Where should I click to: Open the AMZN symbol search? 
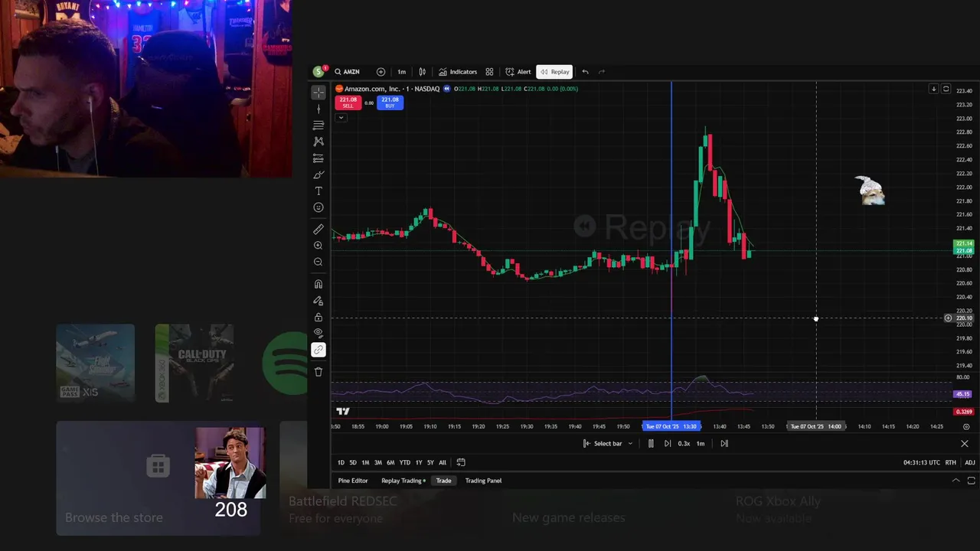(x=347, y=72)
